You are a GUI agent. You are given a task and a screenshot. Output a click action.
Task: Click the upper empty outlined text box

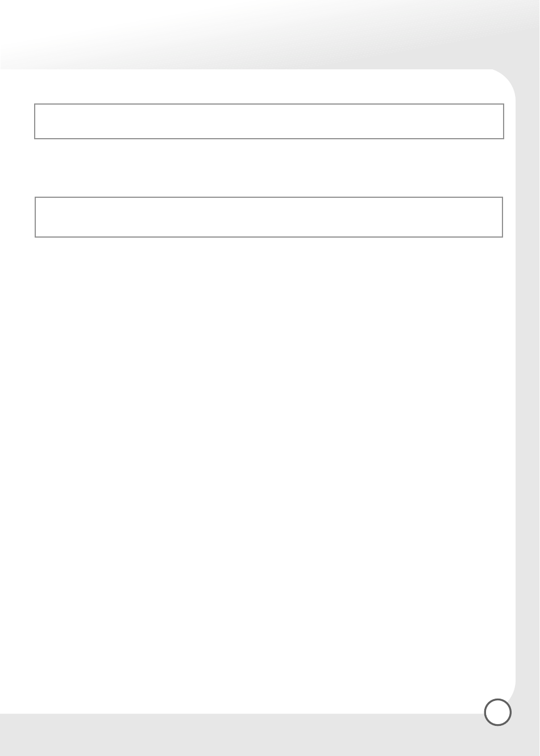(269, 121)
